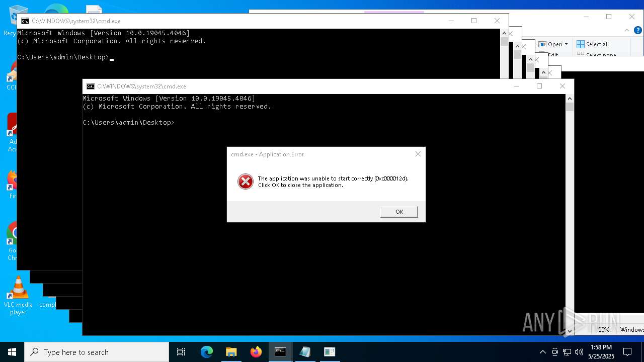This screenshot has height=362, width=644.
Task: Open the notepad-style taskbar app icon
Action: [x=305, y=352]
